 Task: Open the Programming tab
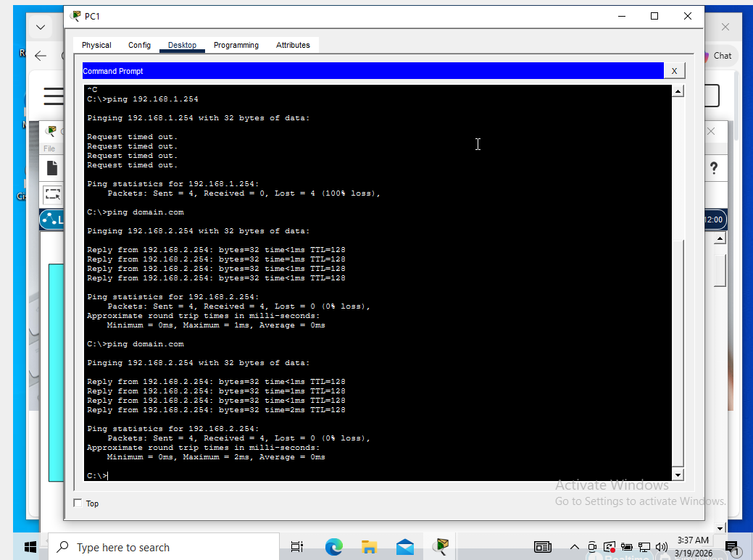click(236, 45)
